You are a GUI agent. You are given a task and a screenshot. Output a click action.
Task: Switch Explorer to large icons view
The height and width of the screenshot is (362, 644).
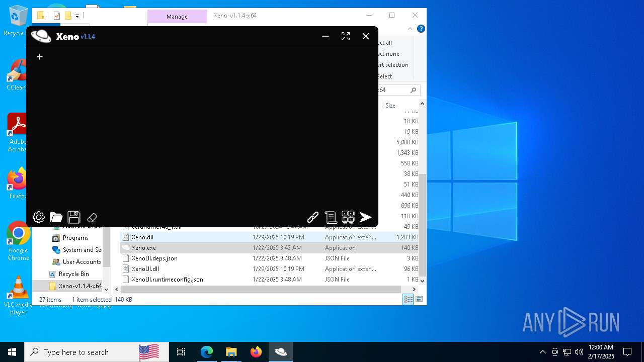pyautogui.click(x=419, y=299)
